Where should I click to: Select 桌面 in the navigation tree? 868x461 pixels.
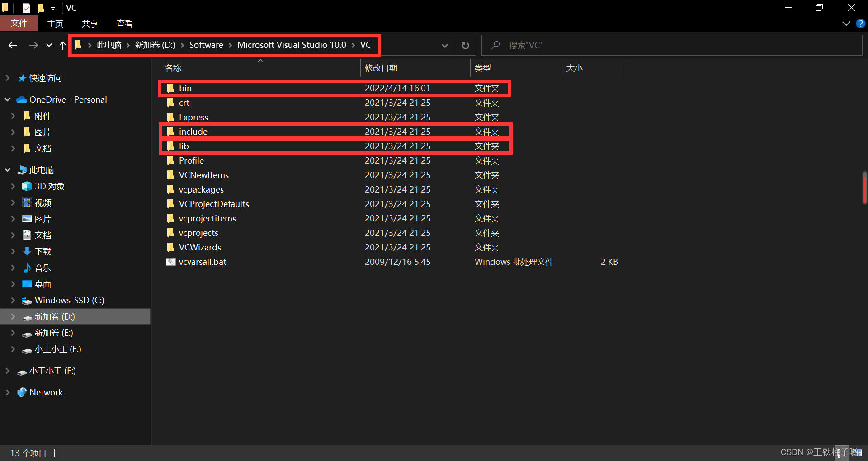pyautogui.click(x=43, y=284)
